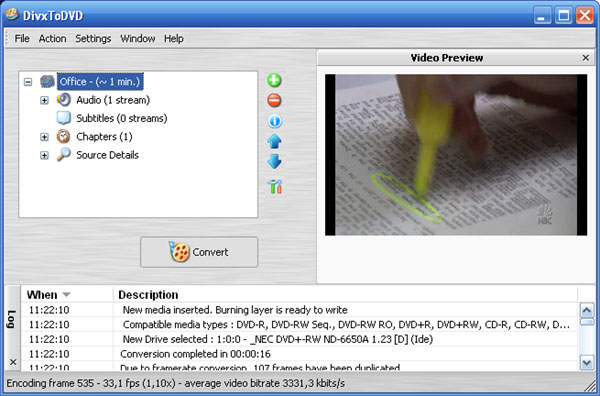Expand the Chapters (1) node
This screenshot has width=600, height=396.
point(44,137)
